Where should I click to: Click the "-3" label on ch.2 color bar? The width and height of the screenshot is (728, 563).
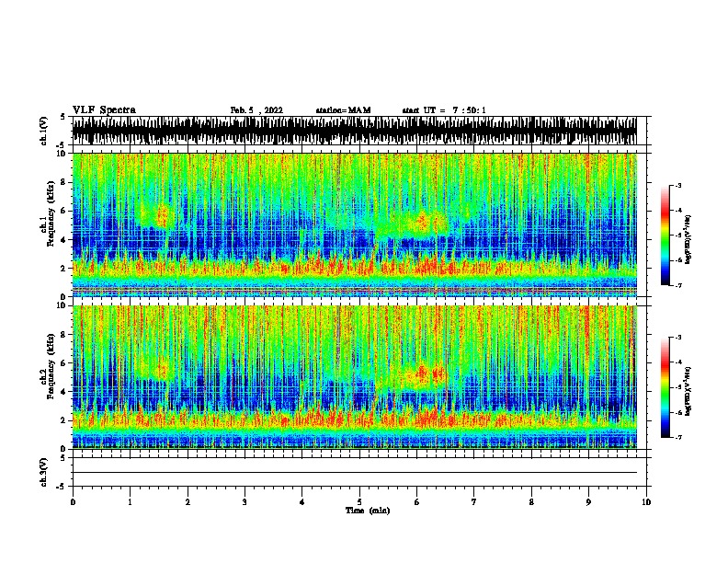677,338
